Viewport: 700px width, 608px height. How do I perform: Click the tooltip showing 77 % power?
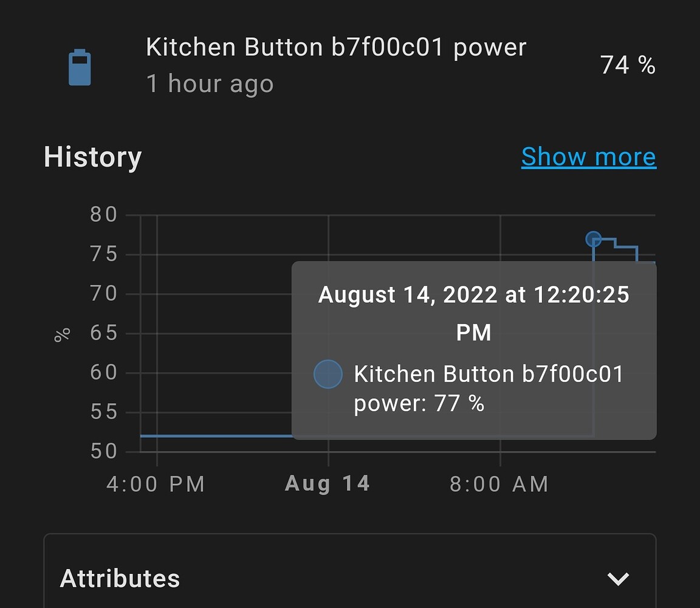click(474, 348)
